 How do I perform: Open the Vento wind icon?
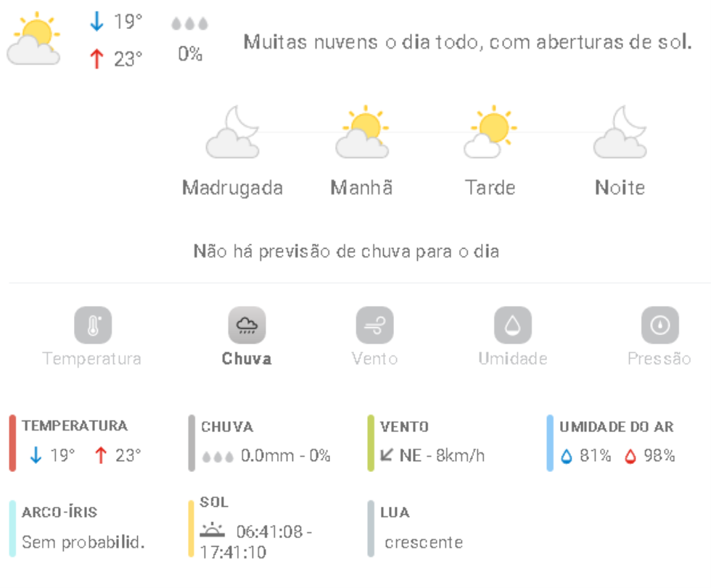[374, 325]
